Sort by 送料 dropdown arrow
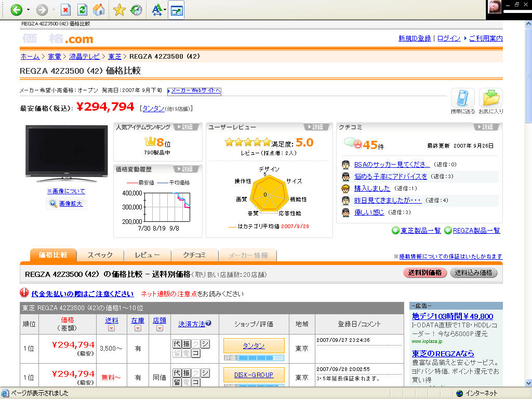This screenshot has width=532, height=399. (111, 328)
